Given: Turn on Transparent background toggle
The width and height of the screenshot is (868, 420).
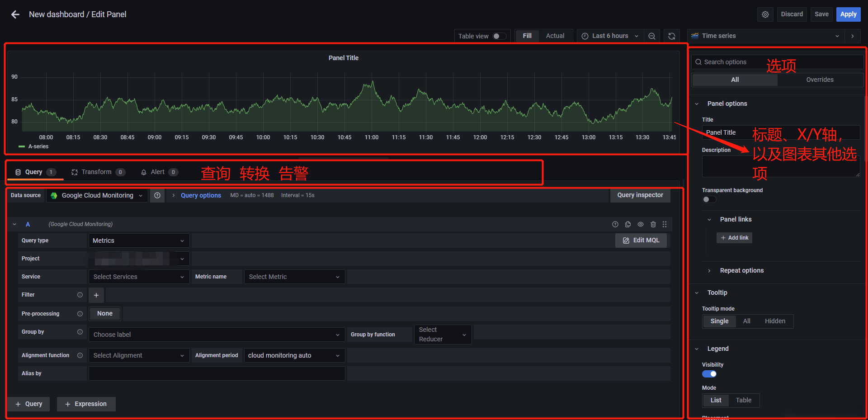Looking at the screenshot, I should click(709, 199).
